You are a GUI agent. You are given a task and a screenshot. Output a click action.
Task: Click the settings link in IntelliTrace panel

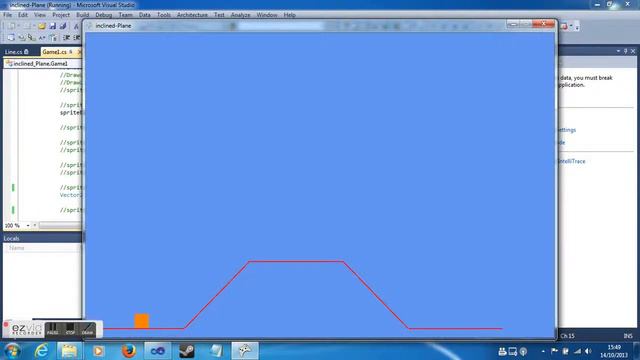567,130
